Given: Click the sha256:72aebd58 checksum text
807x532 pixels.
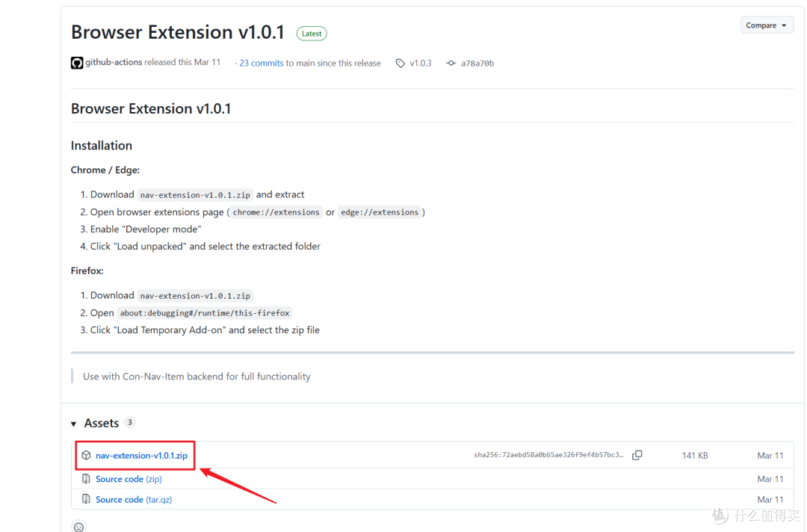Looking at the screenshot, I should [x=548, y=455].
